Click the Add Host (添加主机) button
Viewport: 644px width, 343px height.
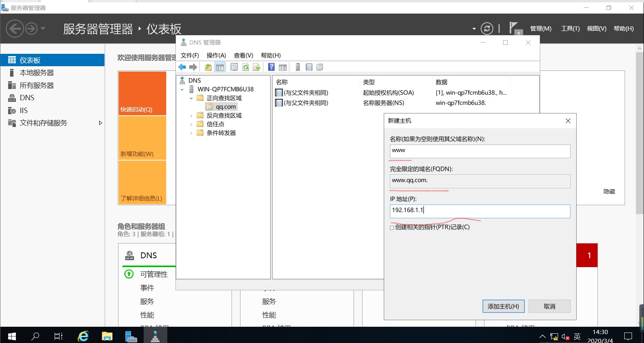click(x=503, y=306)
